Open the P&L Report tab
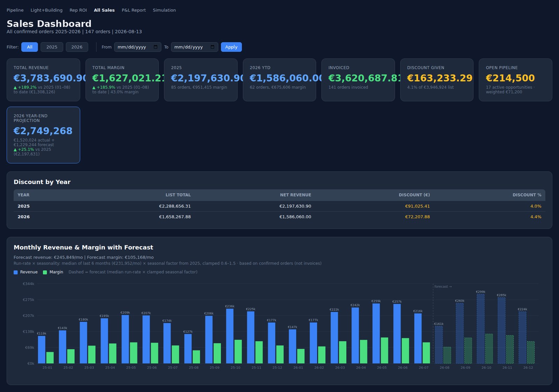Screen dimensions: 559x392 coord(134,10)
